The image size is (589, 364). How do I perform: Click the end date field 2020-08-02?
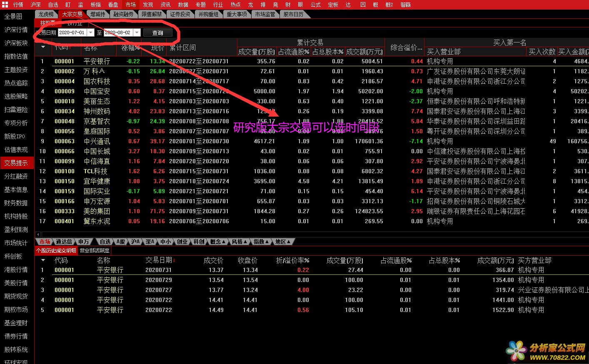tap(118, 32)
